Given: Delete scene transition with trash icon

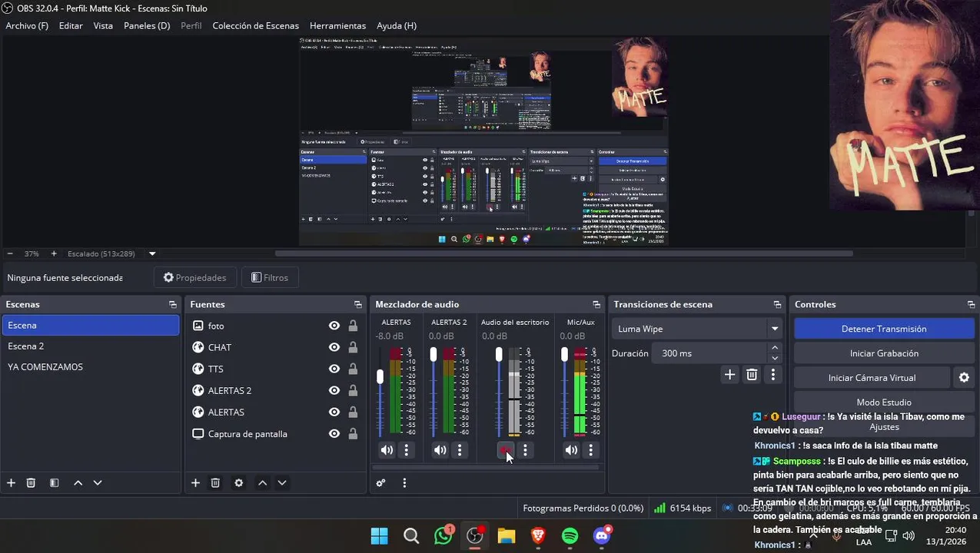Looking at the screenshot, I should point(752,375).
